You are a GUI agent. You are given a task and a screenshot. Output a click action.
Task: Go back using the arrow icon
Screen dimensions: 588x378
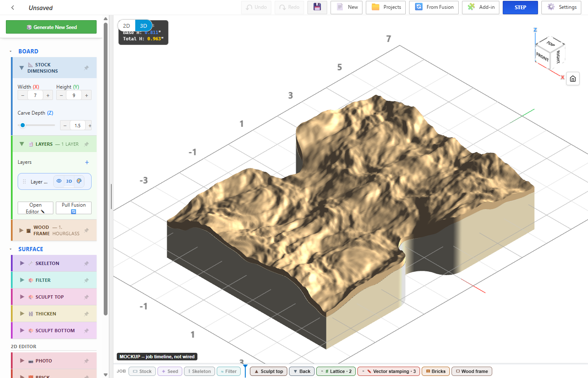click(x=13, y=8)
